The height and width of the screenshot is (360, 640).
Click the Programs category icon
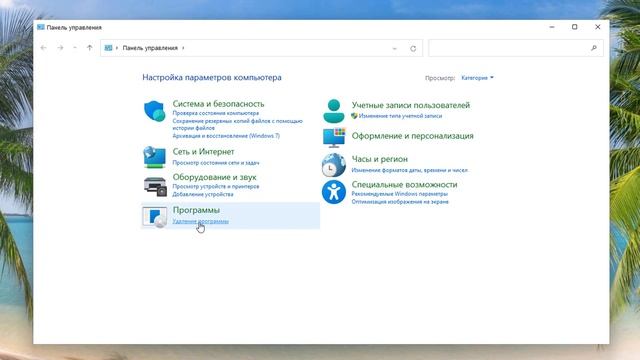155,217
